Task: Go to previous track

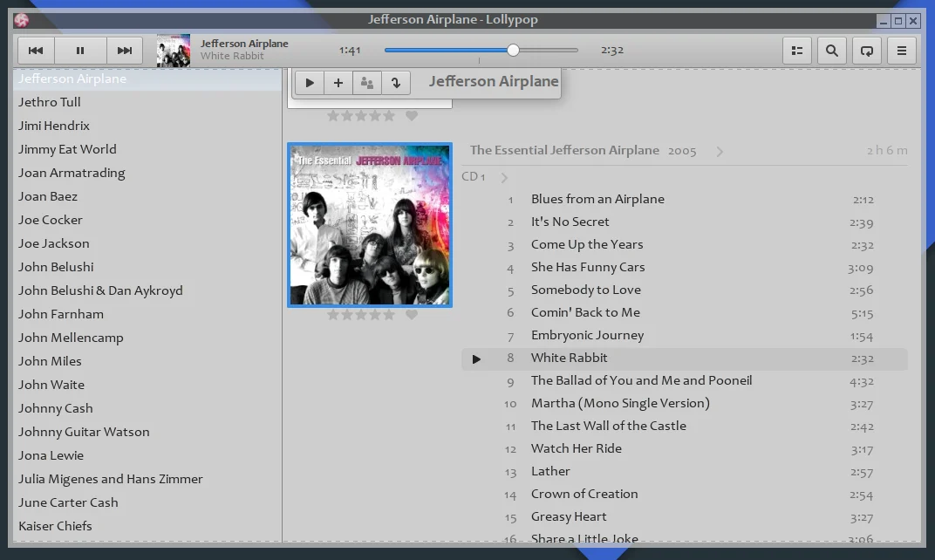Action: pos(36,51)
